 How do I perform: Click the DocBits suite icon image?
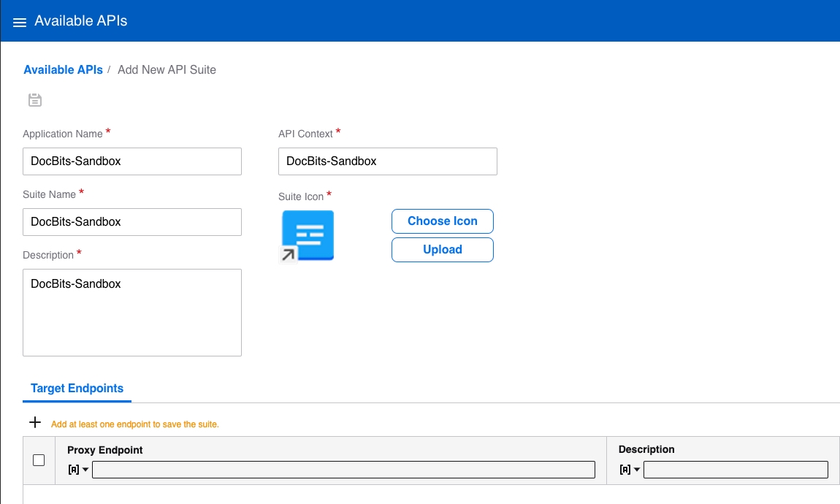(308, 236)
